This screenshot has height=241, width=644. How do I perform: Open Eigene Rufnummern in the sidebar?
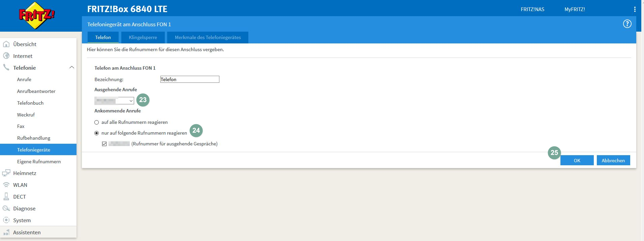[38, 162]
